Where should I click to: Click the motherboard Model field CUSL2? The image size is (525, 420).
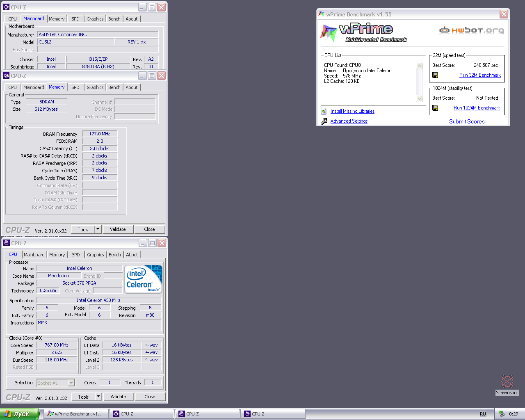point(76,42)
